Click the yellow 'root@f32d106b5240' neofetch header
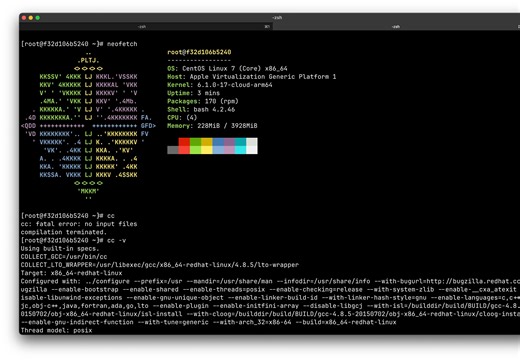Screen dimensions: 520x360 coord(199,52)
